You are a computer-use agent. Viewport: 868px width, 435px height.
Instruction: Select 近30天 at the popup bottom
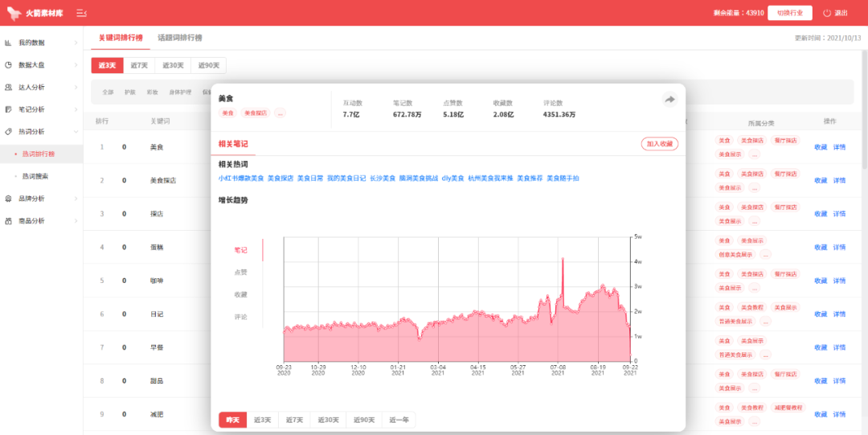pyautogui.click(x=328, y=420)
